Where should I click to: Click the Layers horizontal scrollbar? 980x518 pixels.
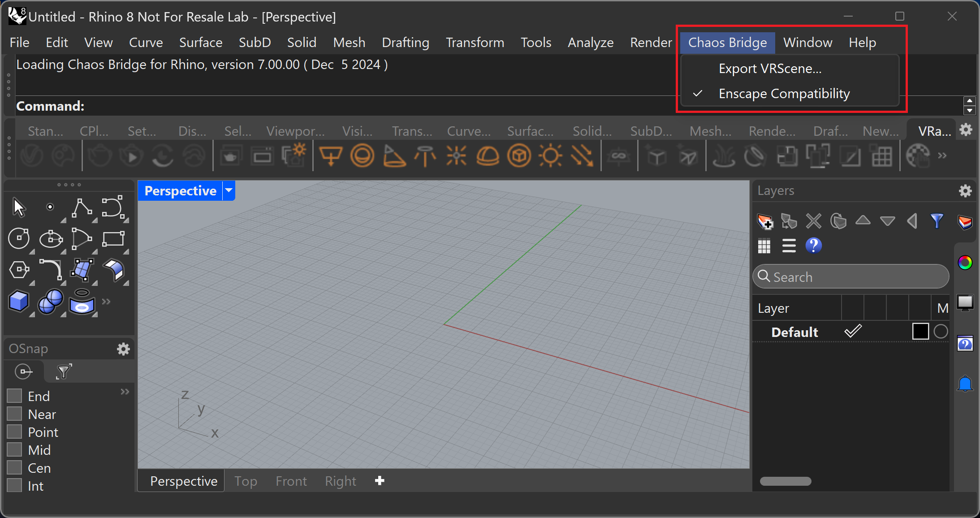point(786,481)
